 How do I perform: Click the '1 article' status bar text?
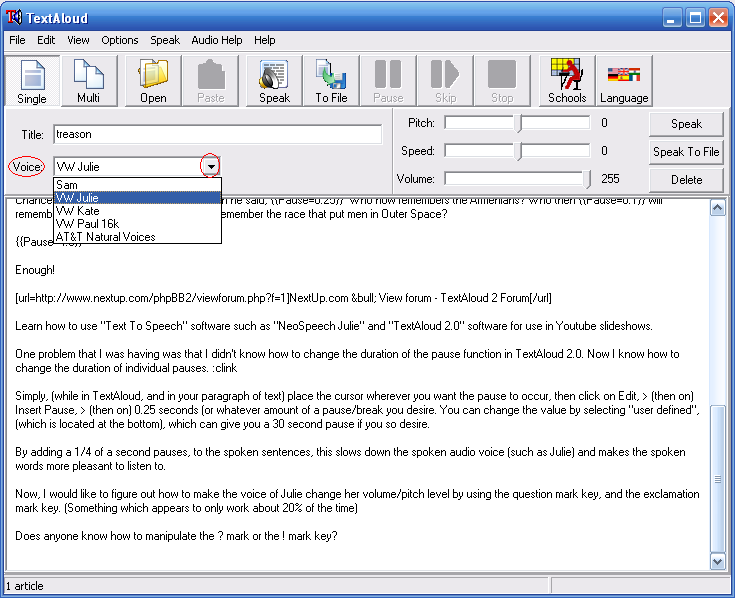click(24, 586)
